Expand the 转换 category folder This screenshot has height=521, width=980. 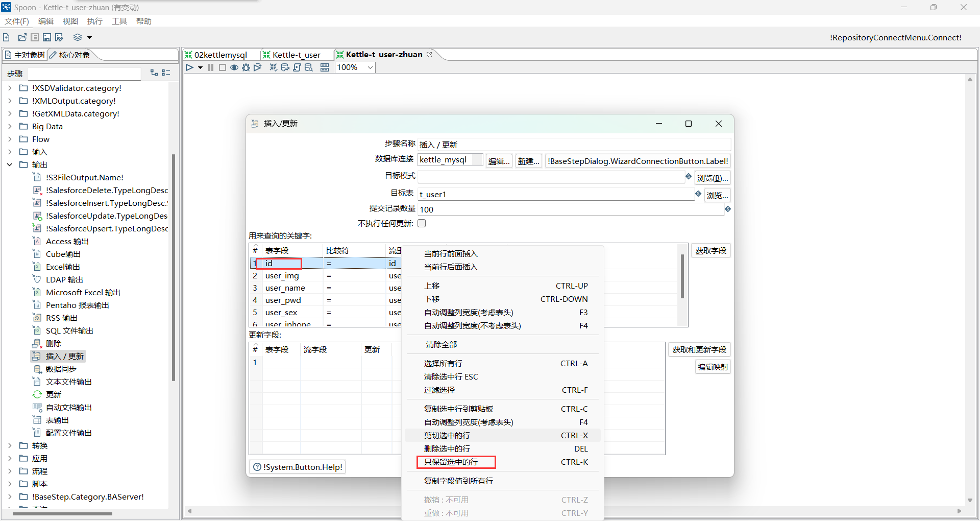(x=10, y=445)
